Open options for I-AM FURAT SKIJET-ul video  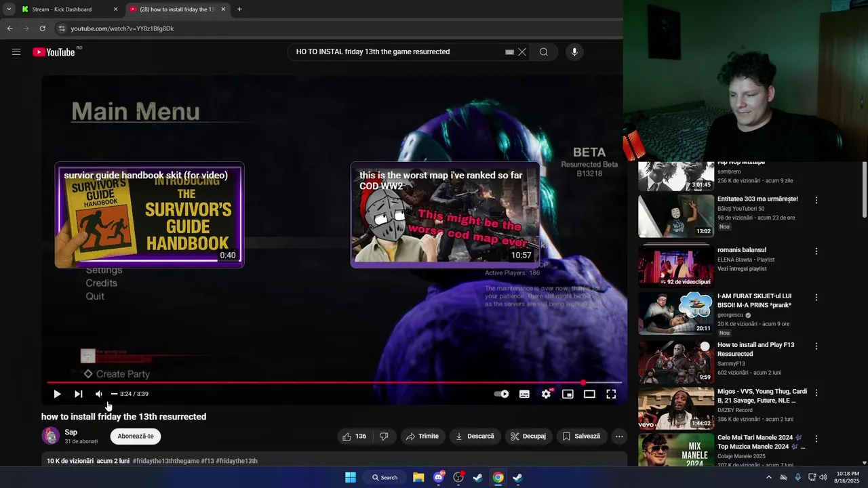pos(816,298)
